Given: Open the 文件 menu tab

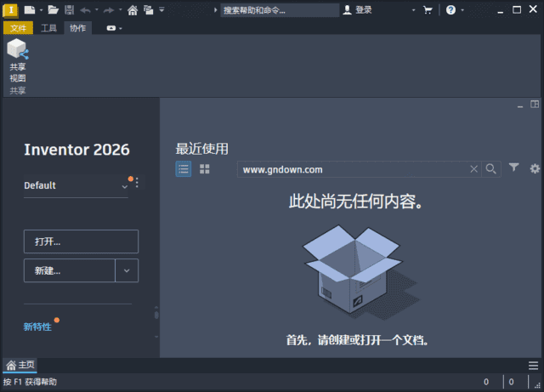Looking at the screenshot, I should coord(19,28).
